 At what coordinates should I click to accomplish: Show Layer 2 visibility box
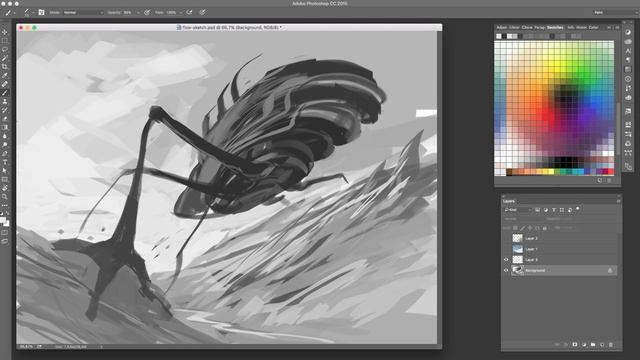click(506, 238)
